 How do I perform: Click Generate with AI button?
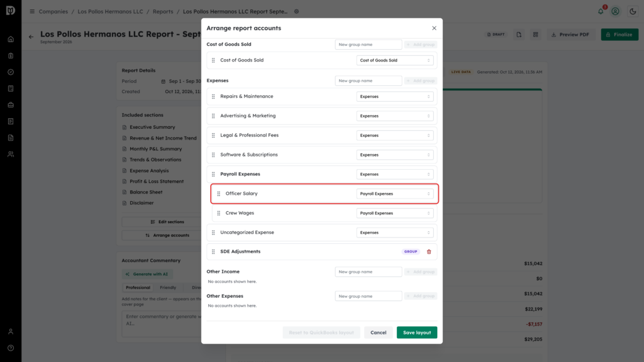(x=147, y=274)
